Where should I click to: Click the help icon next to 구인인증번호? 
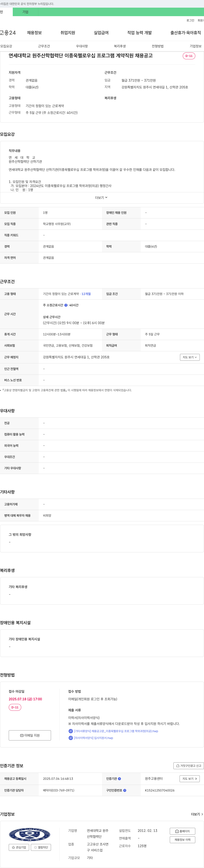[x=125, y=790]
